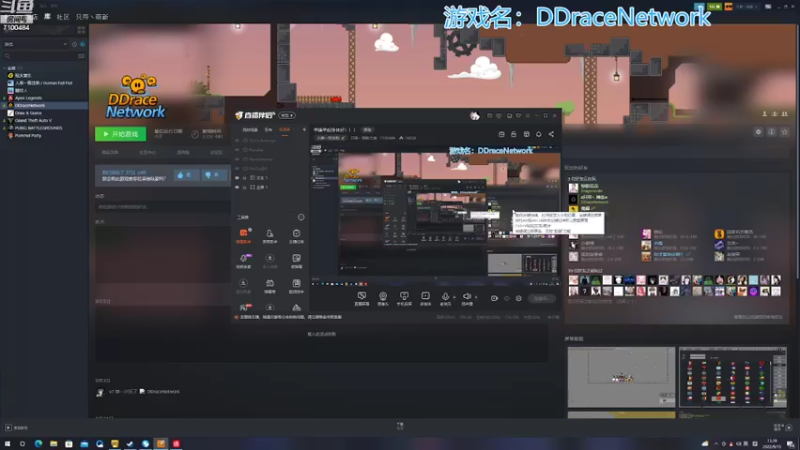Expand the speaker options arrow

(476, 297)
